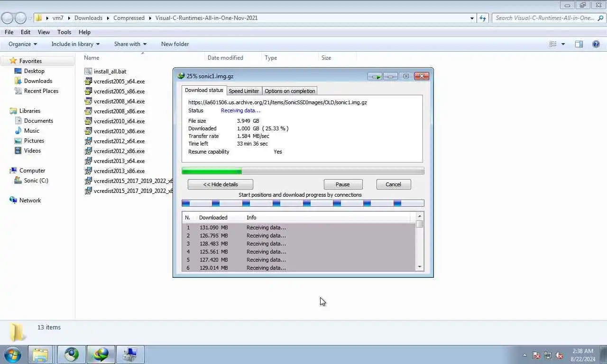Select the Download status tab
The height and width of the screenshot is (364, 607).
pyautogui.click(x=204, y=90)
